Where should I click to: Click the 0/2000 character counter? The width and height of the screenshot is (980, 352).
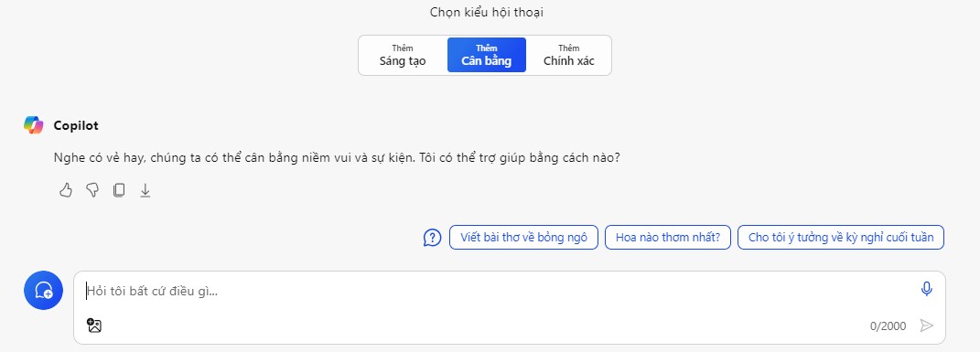888,326
